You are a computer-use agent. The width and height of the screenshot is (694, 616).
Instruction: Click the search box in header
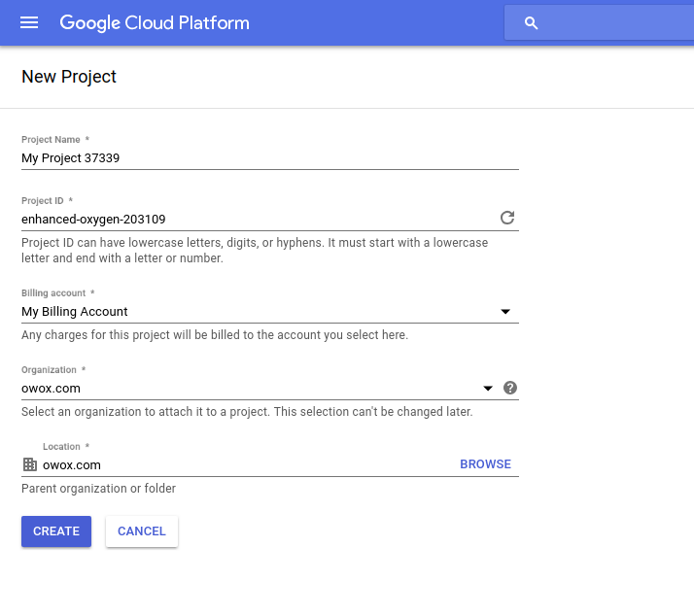pyautogui.click(x=599, y=23)
